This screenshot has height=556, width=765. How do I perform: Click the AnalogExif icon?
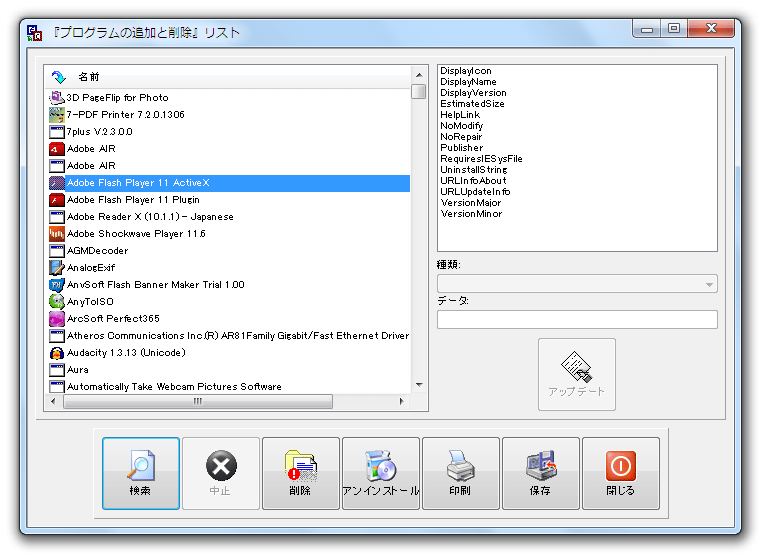pos(57,268)
